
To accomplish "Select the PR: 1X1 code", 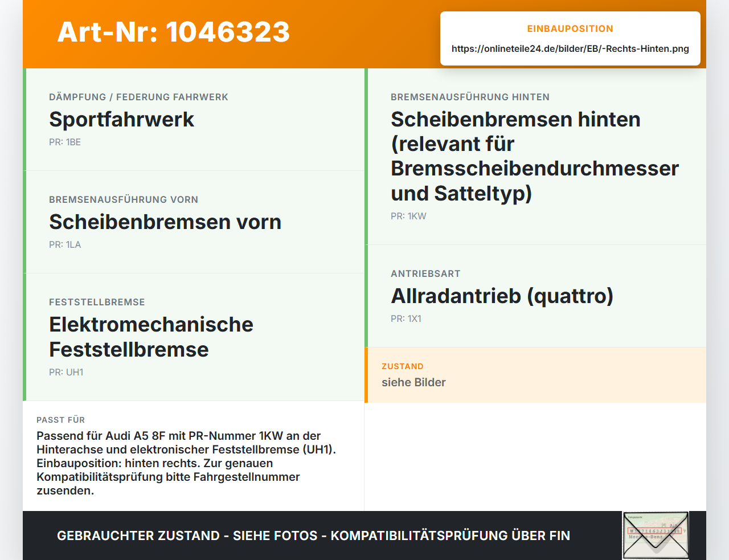I will click(406, 319).
